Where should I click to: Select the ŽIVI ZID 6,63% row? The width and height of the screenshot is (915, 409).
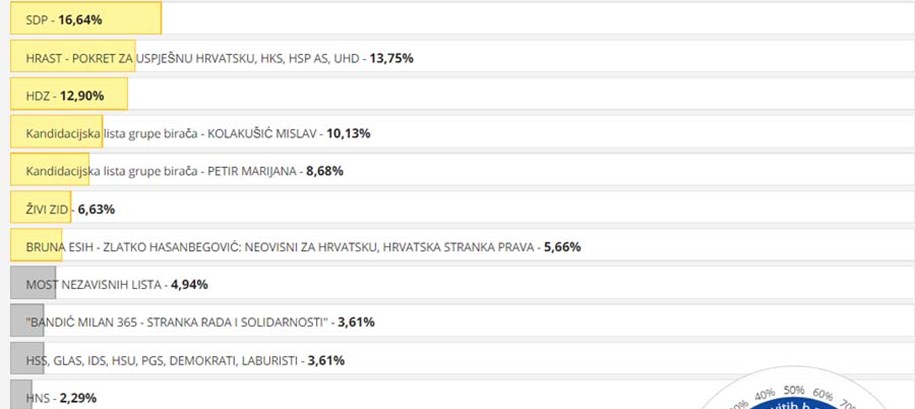pyautogui.click(x=462, y=207)
